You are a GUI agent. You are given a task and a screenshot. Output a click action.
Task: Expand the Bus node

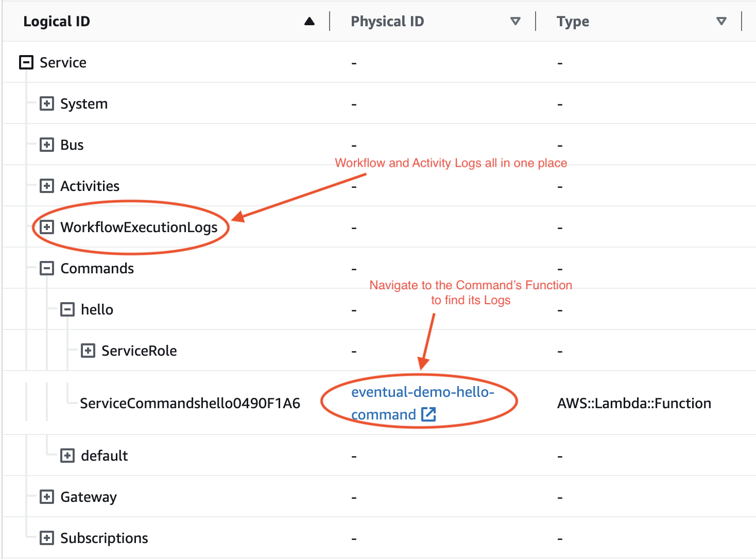[x=47, y=145]
